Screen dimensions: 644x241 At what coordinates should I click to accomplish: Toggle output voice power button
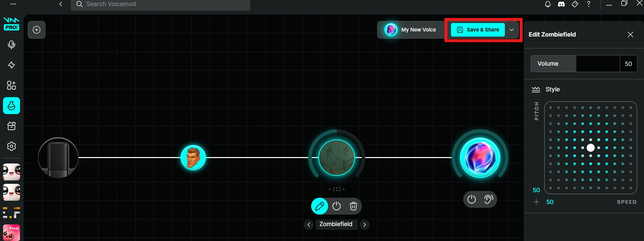472,199
